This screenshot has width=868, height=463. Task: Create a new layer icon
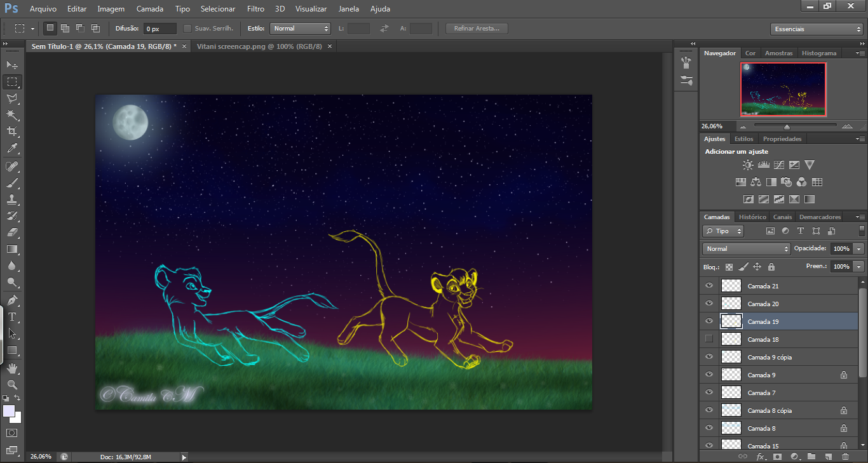click(828, 456)
